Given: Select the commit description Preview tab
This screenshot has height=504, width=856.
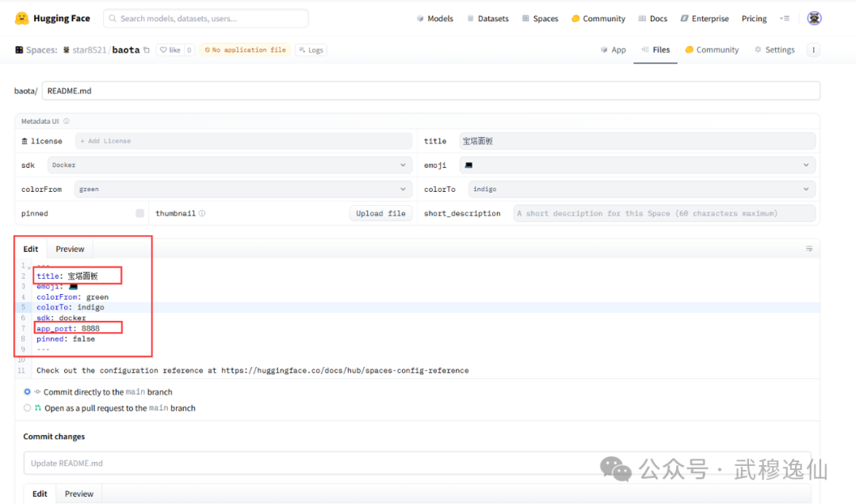Looking at the screenshot, I should pyautogui.click(x=79, y=494).
